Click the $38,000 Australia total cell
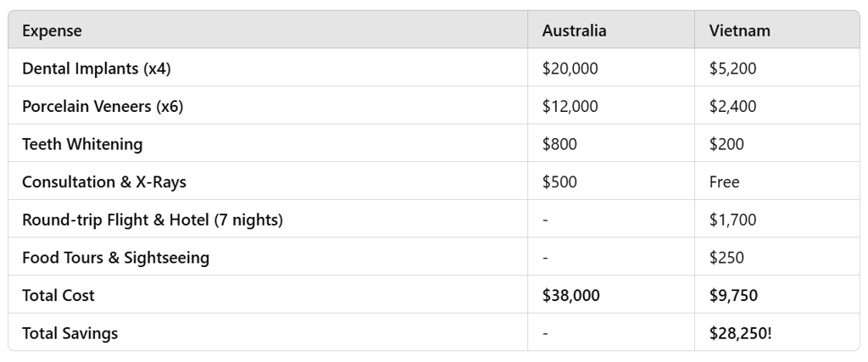Image resolution: width=868 pixels, height=362 pixels. point(570,296)
